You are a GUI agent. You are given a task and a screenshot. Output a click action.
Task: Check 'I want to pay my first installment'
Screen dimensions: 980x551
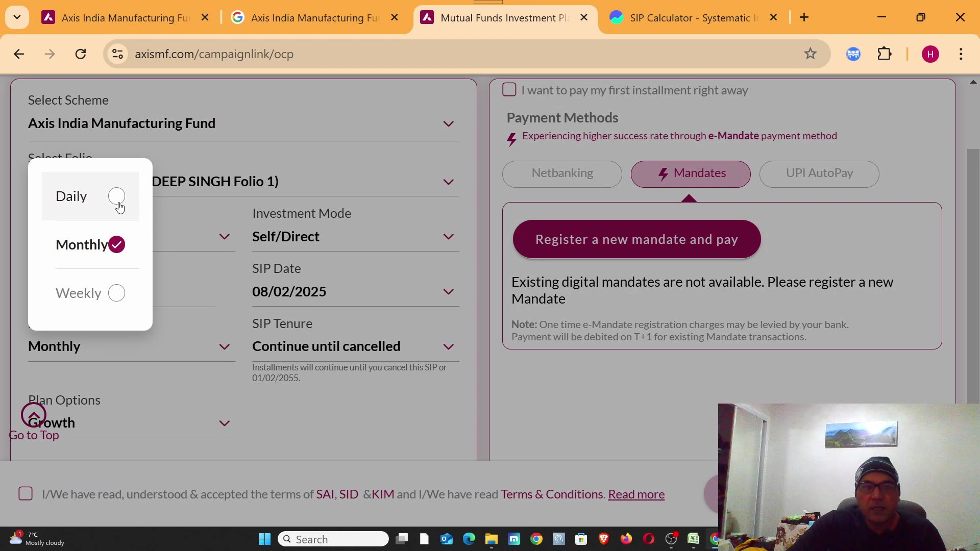click(509, 89)
